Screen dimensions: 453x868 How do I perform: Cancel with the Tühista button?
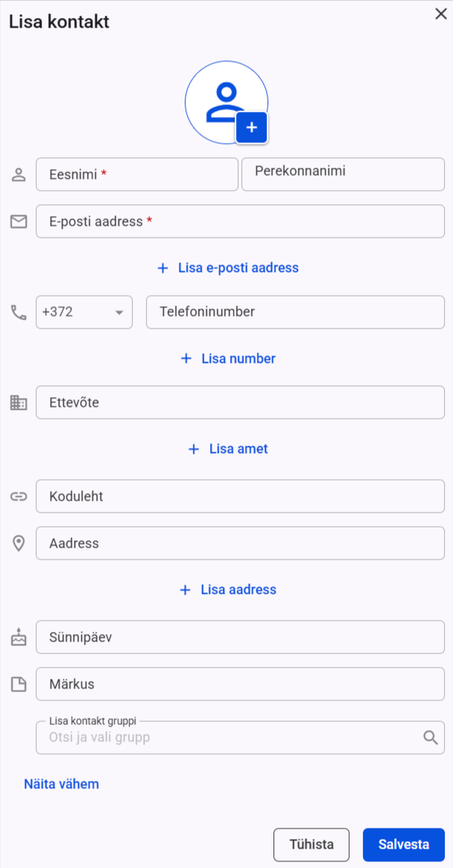coord(311,845)
